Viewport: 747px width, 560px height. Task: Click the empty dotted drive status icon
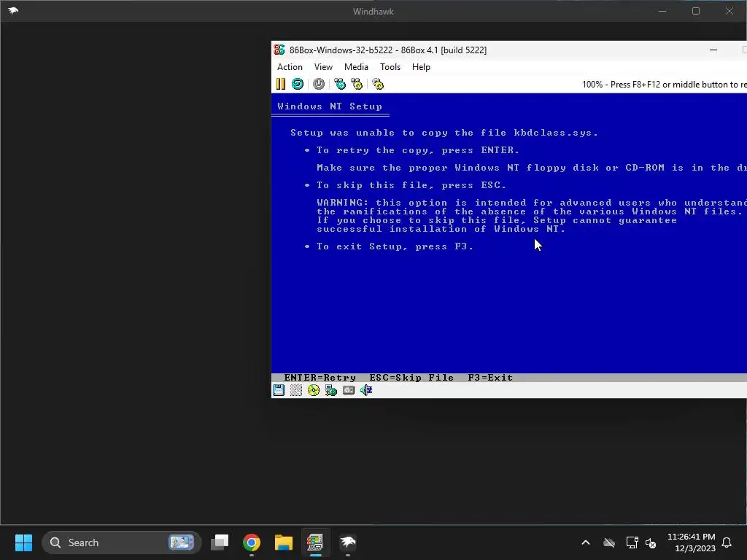[x=296, y=391]
